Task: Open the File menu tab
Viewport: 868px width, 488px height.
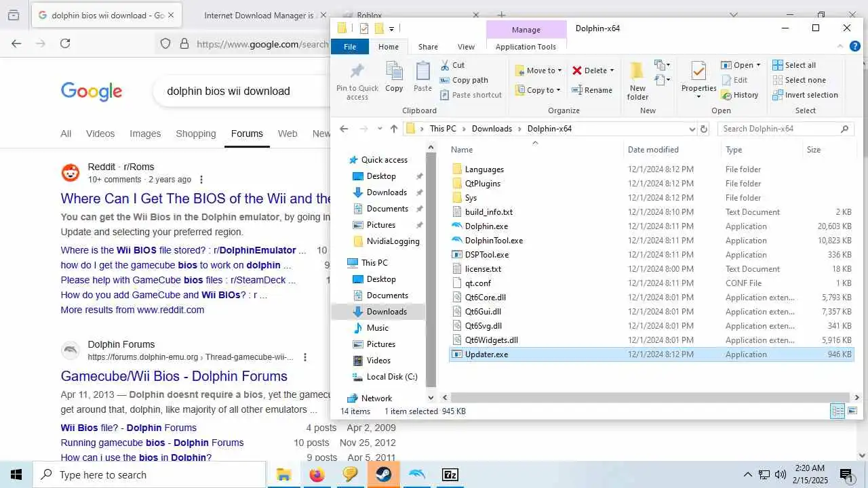Action: tap(350, 47)
